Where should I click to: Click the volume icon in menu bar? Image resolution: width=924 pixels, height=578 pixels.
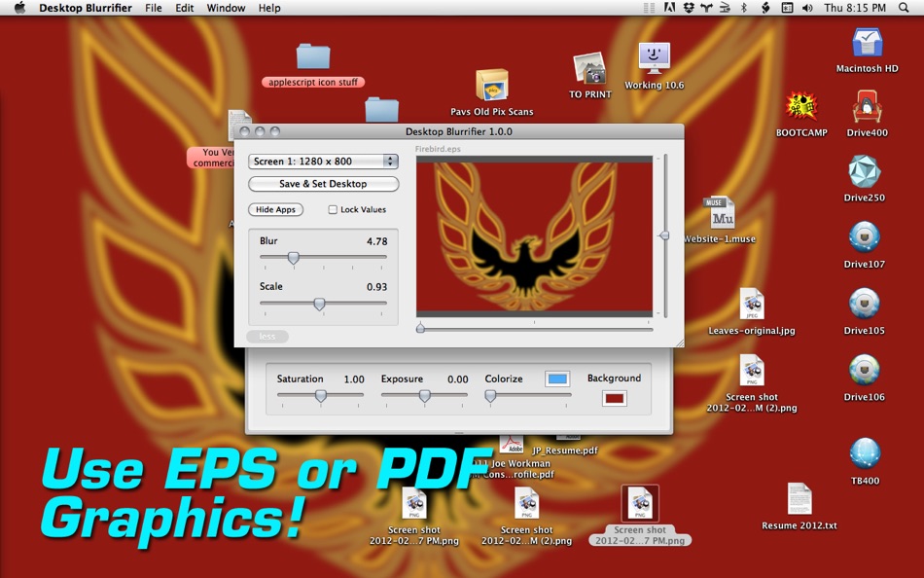pos(807,8)
